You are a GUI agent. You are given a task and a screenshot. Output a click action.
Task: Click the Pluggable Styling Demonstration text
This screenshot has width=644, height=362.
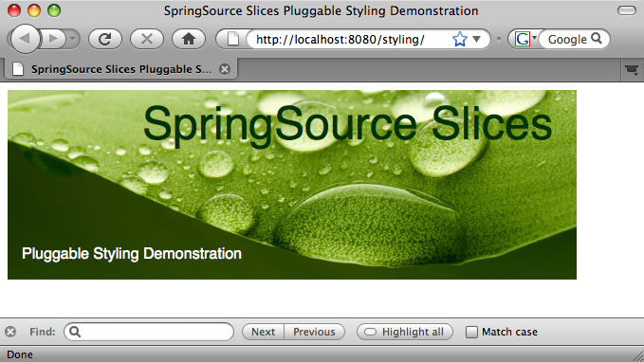(132, 254)
